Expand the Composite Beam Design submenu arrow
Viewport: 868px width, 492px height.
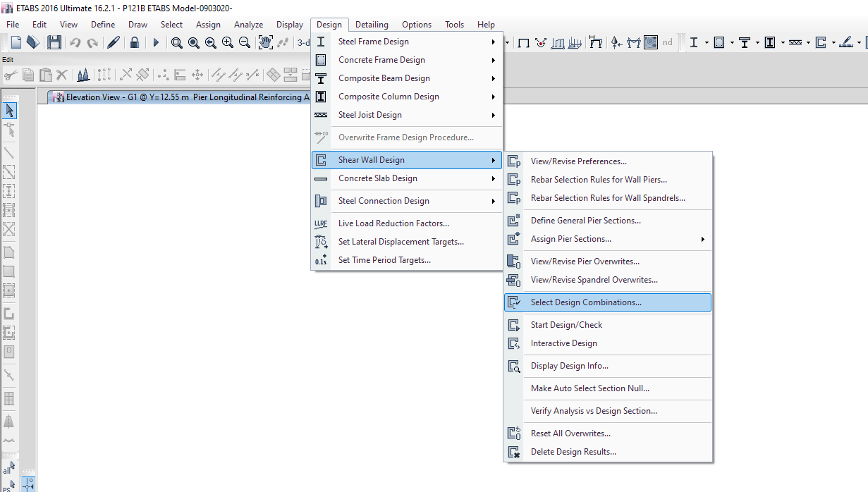(x=494, y=78)
